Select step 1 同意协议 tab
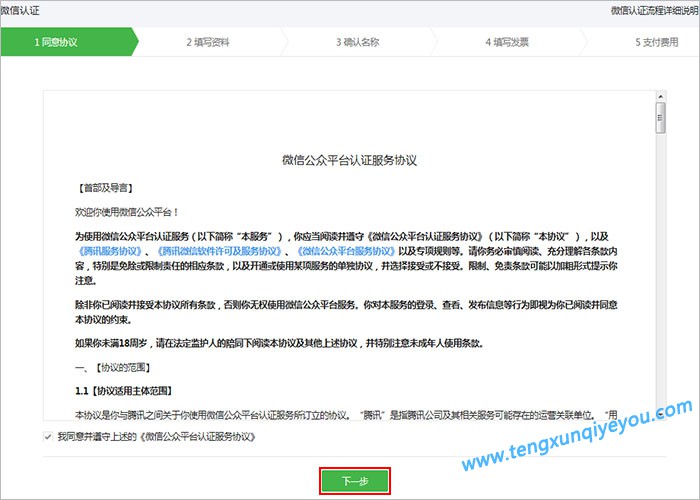700x500 pixels. (x=67, y=42)
